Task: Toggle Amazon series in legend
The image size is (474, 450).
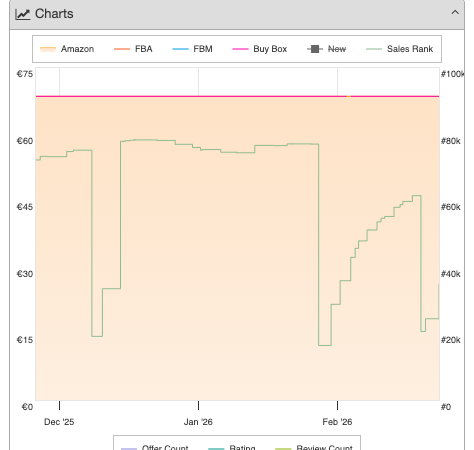Action: click(67, 49)
